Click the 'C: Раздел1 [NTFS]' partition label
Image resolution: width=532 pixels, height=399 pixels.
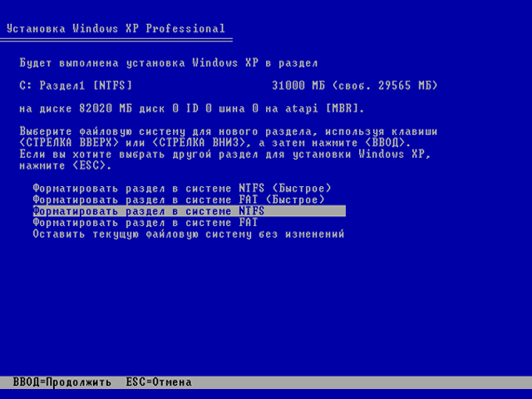pyautogui.click(x=75, y=86)
